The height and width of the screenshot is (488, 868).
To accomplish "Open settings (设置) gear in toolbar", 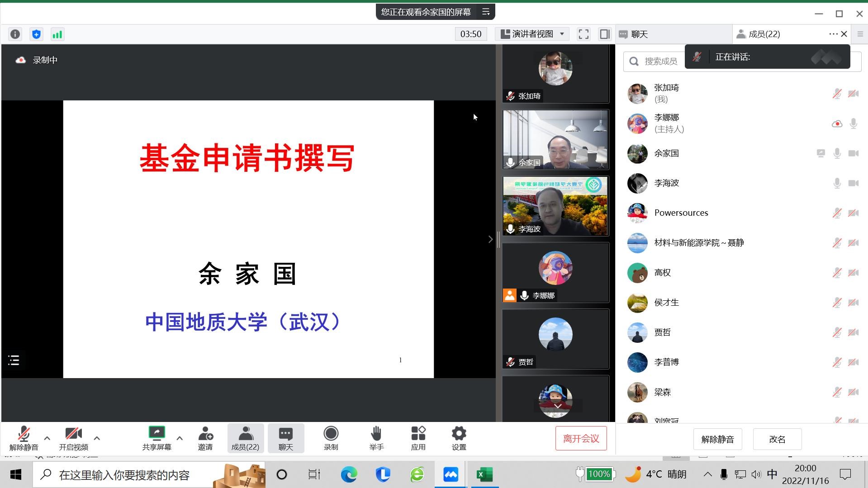I will [459, 438].
